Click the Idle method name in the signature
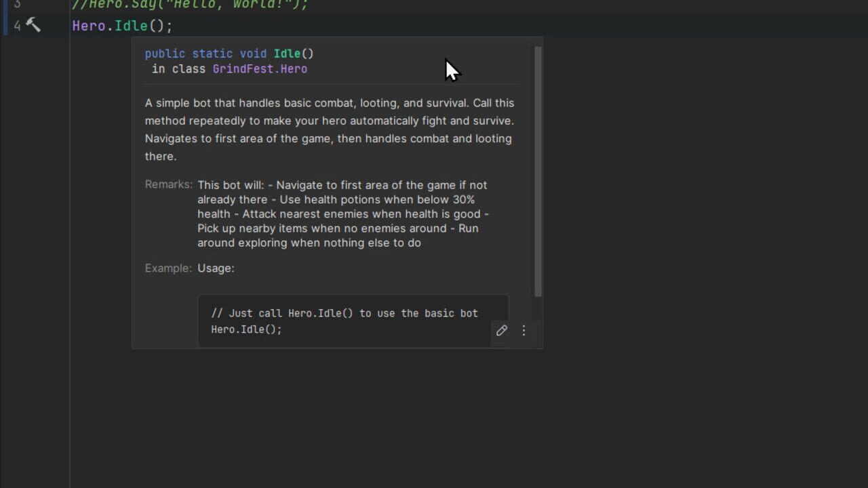This screenshot has width=868, height=488. tap(287, 54)
